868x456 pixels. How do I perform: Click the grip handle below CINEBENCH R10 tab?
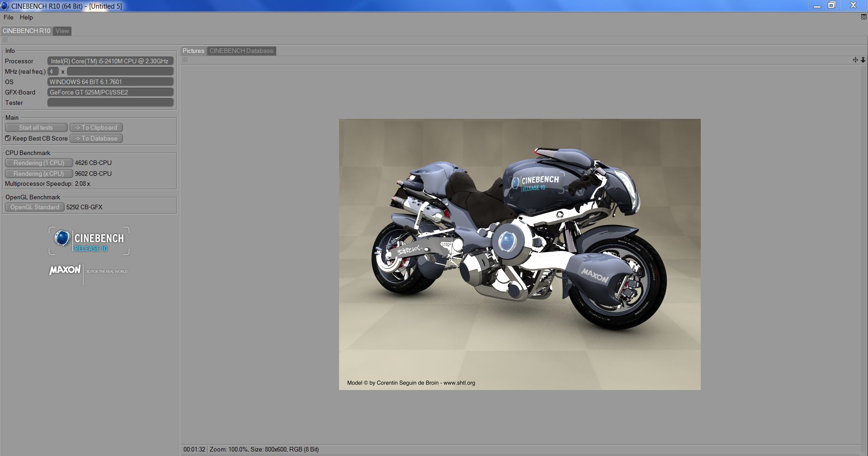(x=5, y=40)
